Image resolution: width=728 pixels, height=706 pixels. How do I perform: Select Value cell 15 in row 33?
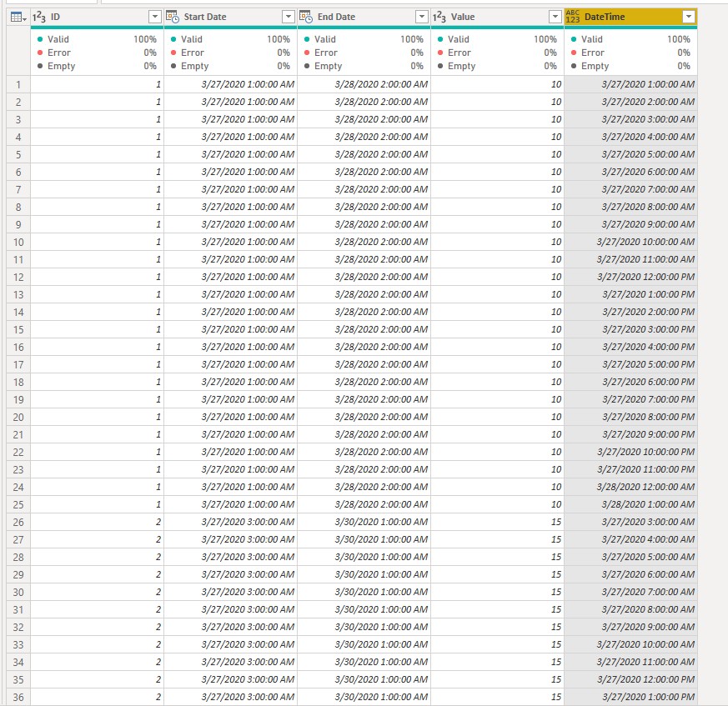[497, 644]
